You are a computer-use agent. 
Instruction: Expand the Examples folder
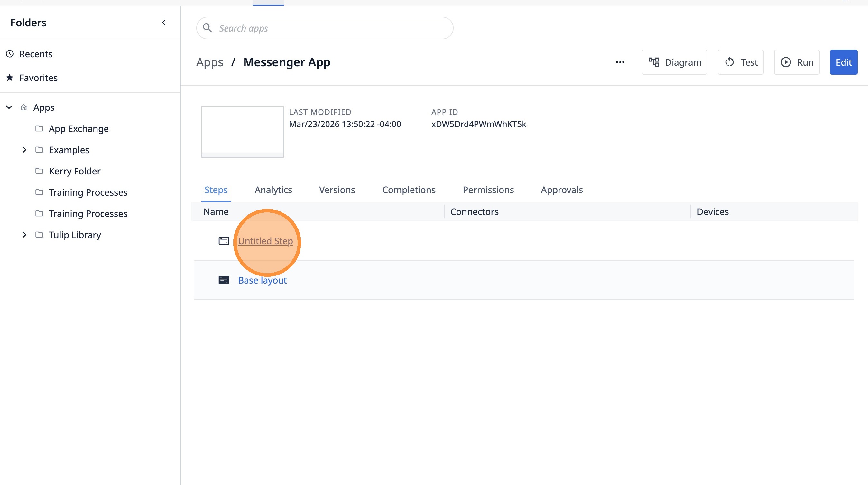click(x=24, y=150)
